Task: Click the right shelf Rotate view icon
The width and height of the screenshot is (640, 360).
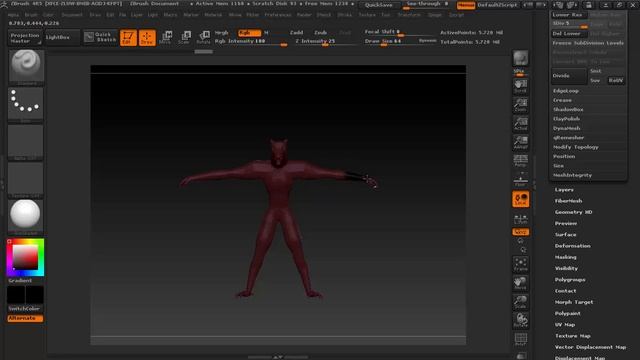Action: [520, 321]
